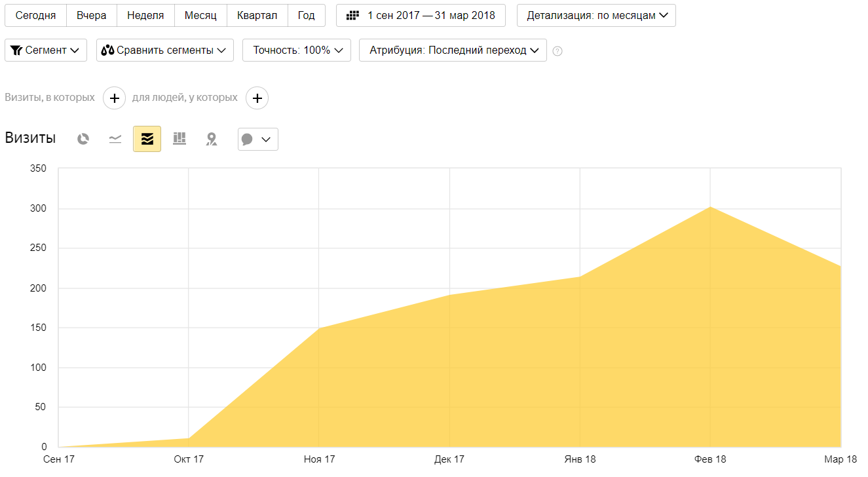Image resolution: width=868 pixels, height=477 pixels.
Task: Click the 350 y-axis value
Action: (38, 168)
